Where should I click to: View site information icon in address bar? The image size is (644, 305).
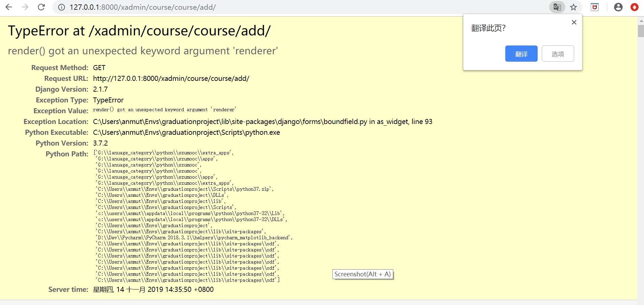(61, 7)
